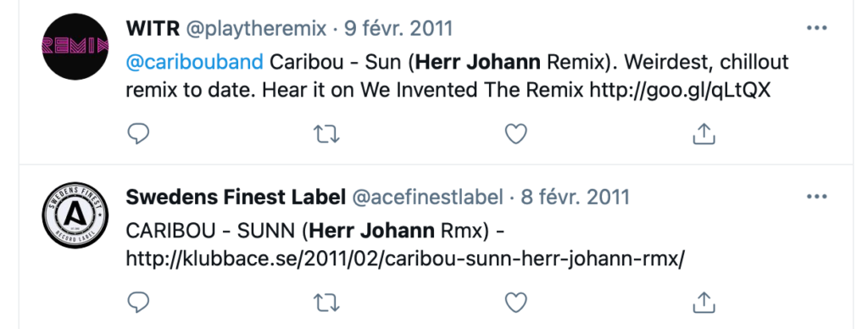Open the @playtheremix handle
Image resolution: width=868 pixels, height=329 pixels.
point(256,29)
